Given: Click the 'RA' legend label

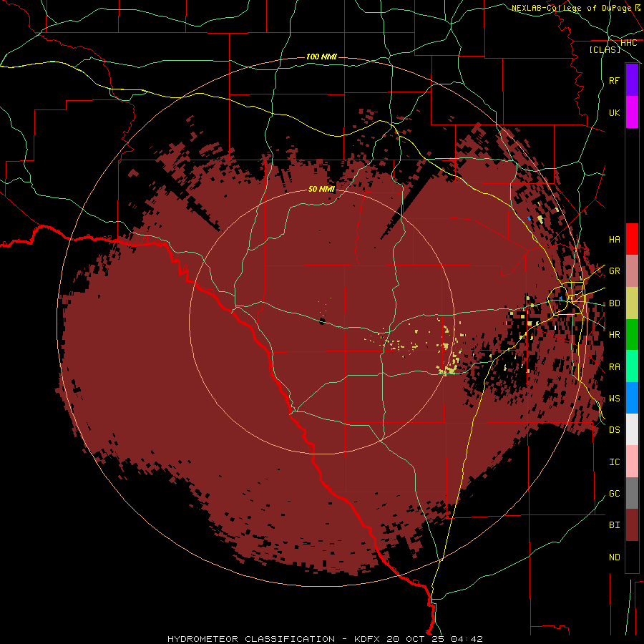Looking at the screenshot, I should pyautogui.click(x=614, y=367).
